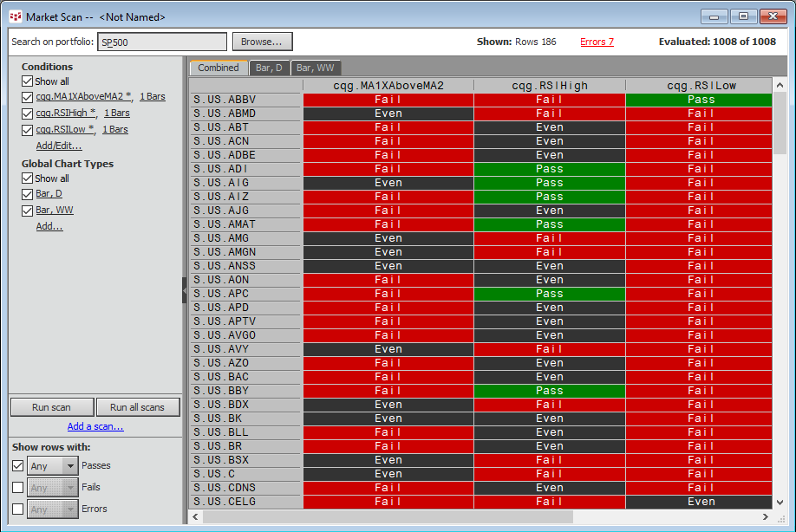Switch to the Bar, D tab
796x532 pixels.
click(x=269, y=68)
